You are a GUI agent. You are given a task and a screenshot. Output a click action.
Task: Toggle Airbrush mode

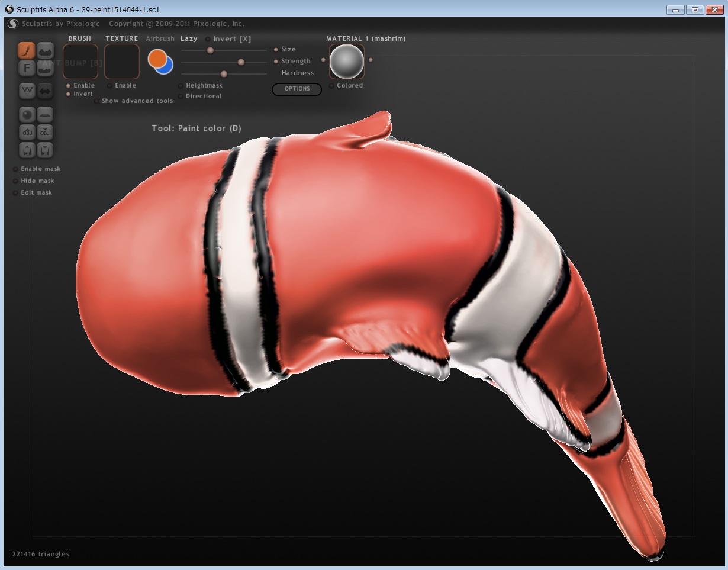(160, 39)
